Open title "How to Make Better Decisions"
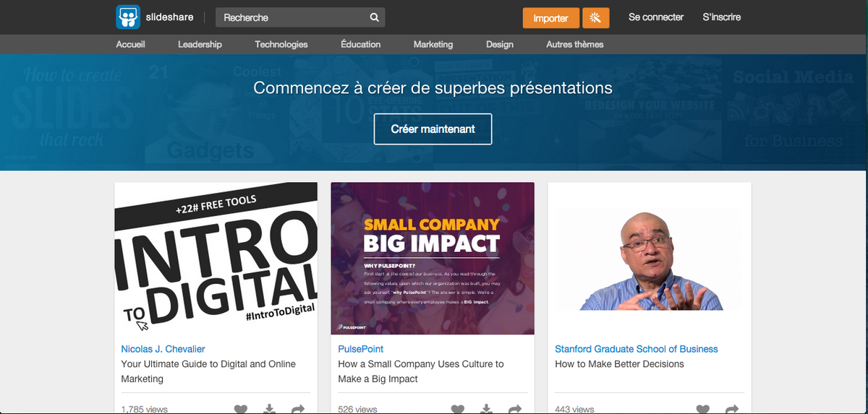Image resolution: width=868 pixels, height=414 pixels. [x=619, y=364]
